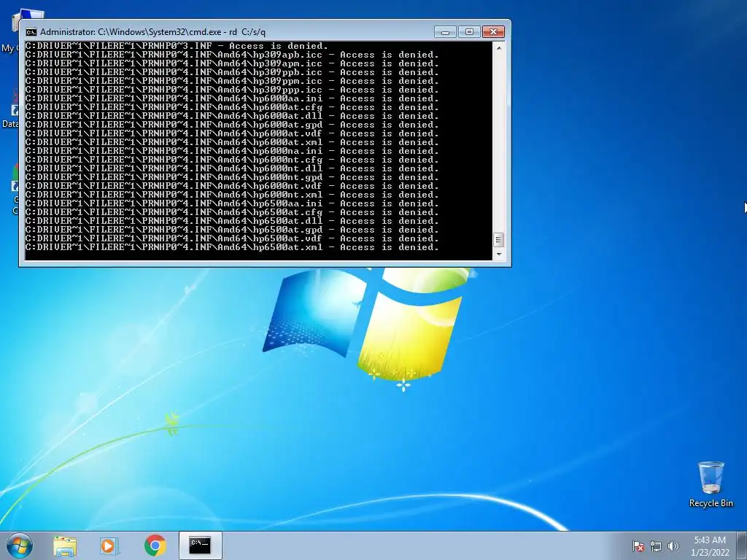This screenshot has width=747, height=560.
Task: Click the console scrollbar up arrow
Action: pyautogui.click(x=498, y=48)
